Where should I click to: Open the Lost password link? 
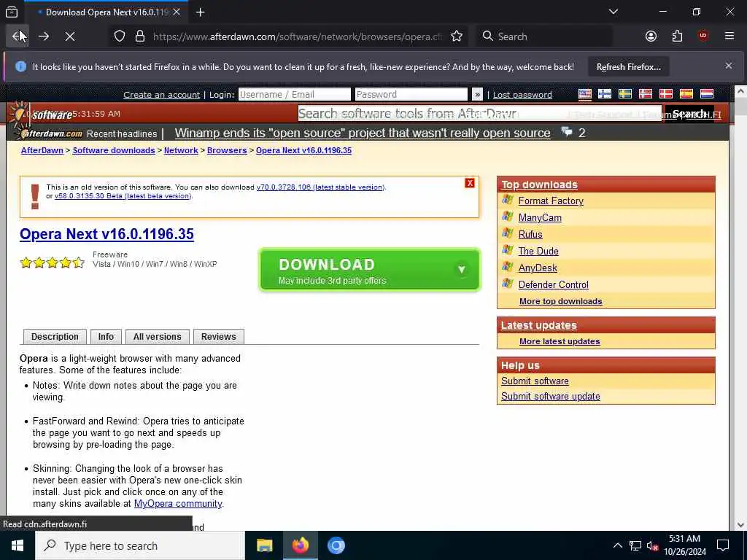click(522, 95)
